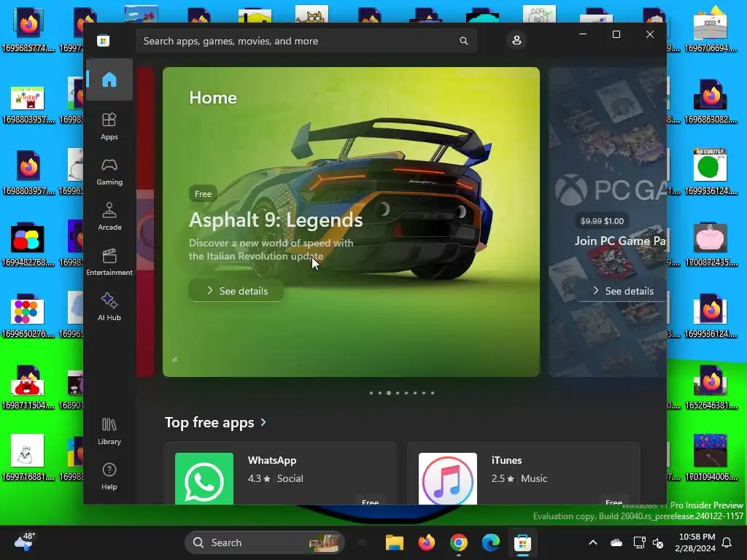Click the network display tray icon
This screenshot has height=560, width=747.
(x=639, y=542)
